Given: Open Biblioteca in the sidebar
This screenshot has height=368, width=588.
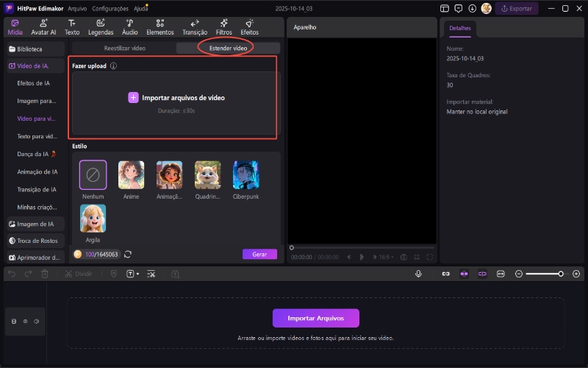Looking at the screenshot, I should [x=35, y=49].
